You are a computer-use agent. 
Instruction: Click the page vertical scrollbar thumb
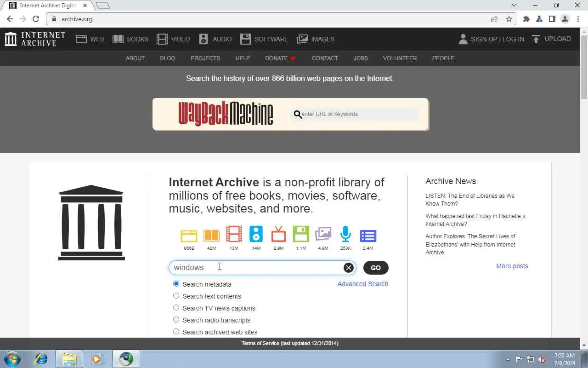tap(584, 67)
